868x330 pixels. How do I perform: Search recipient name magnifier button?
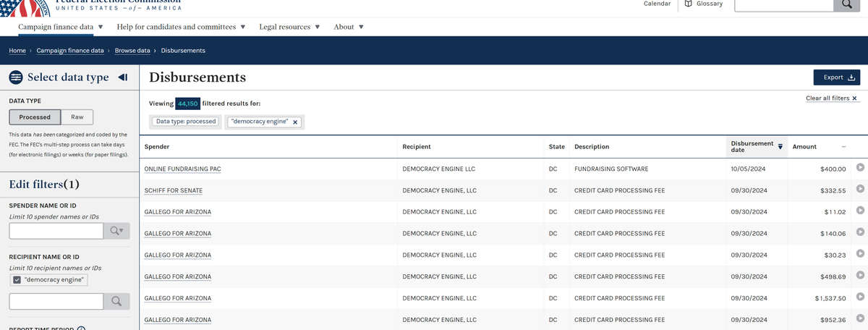coord(116,301)
